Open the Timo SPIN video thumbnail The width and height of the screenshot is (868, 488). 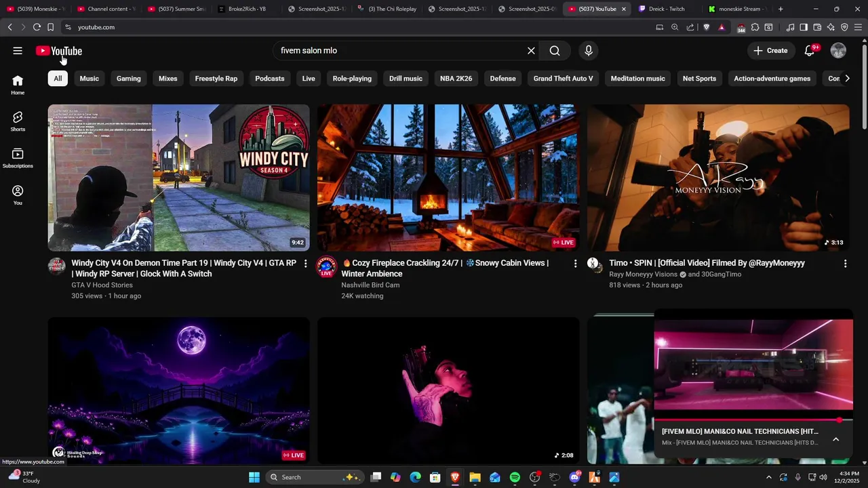pyautogui.click(x=718, y=178)
